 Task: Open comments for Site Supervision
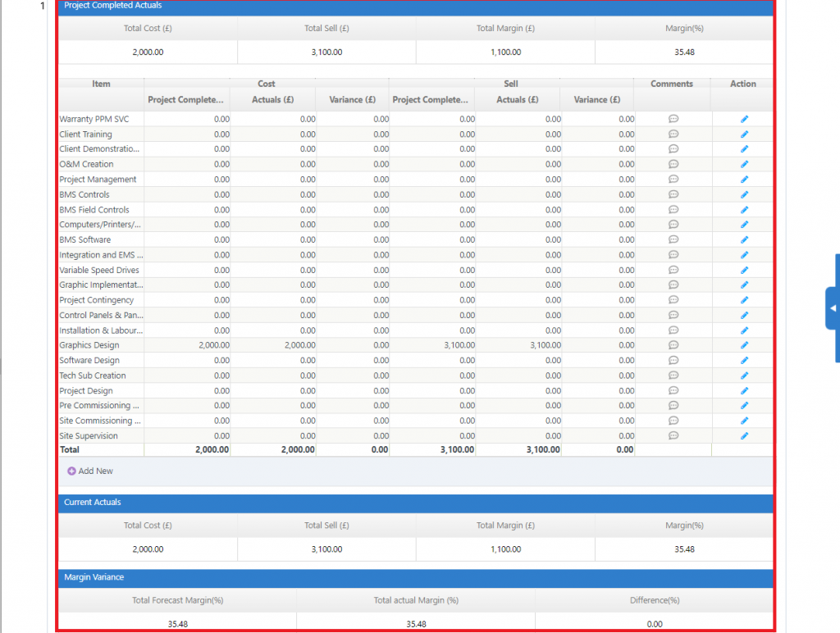pyautogui.click(x=673, y=436)
